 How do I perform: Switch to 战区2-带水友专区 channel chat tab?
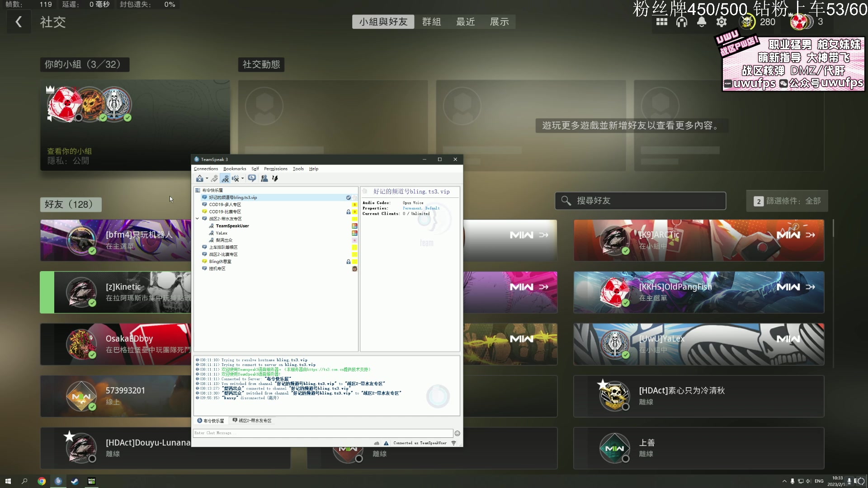pyautogui.click(x=252, y=421)
